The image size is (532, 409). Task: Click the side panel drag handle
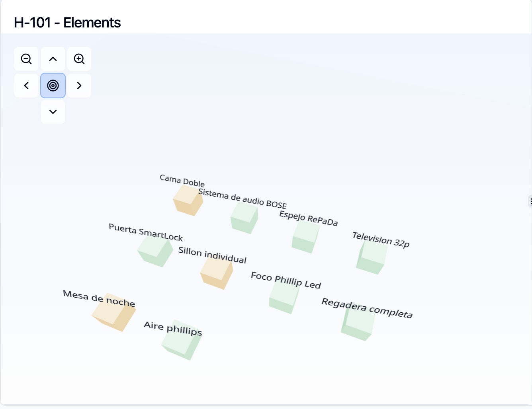[530, 201]
